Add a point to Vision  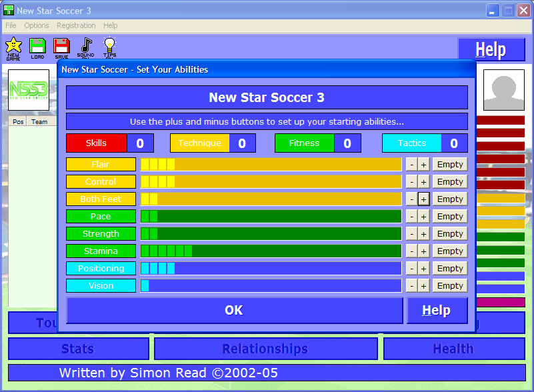coord(423,286)
